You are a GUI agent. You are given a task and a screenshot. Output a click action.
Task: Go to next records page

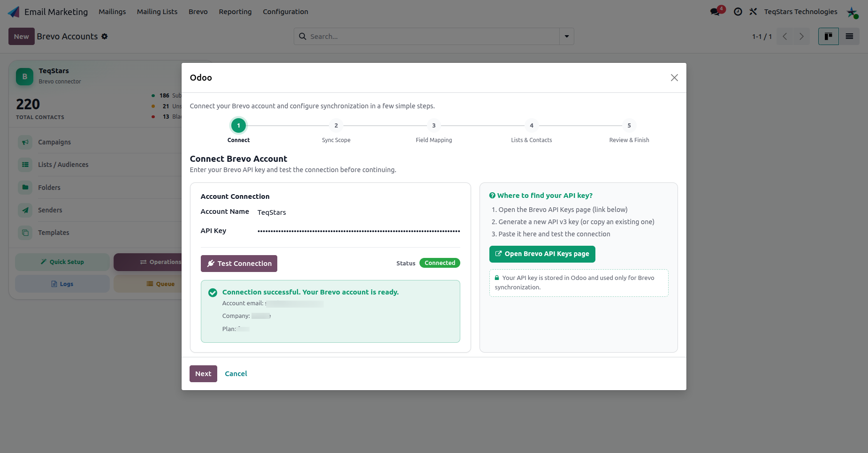[x=802, y=37]
